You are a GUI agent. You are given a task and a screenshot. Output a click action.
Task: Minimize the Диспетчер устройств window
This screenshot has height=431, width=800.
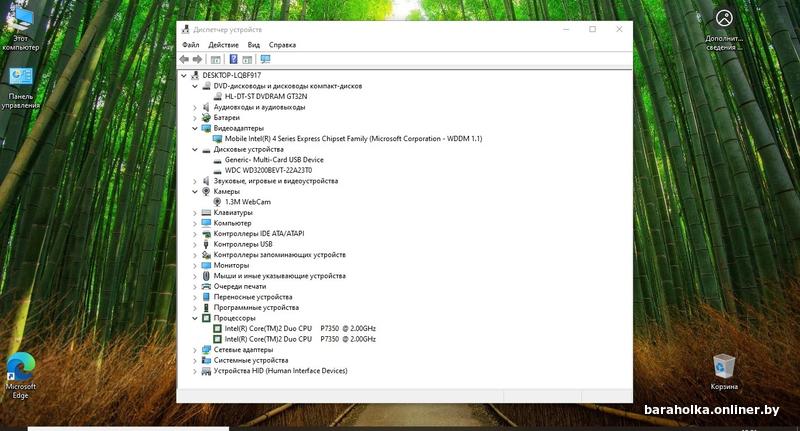(x=566, y=29)
